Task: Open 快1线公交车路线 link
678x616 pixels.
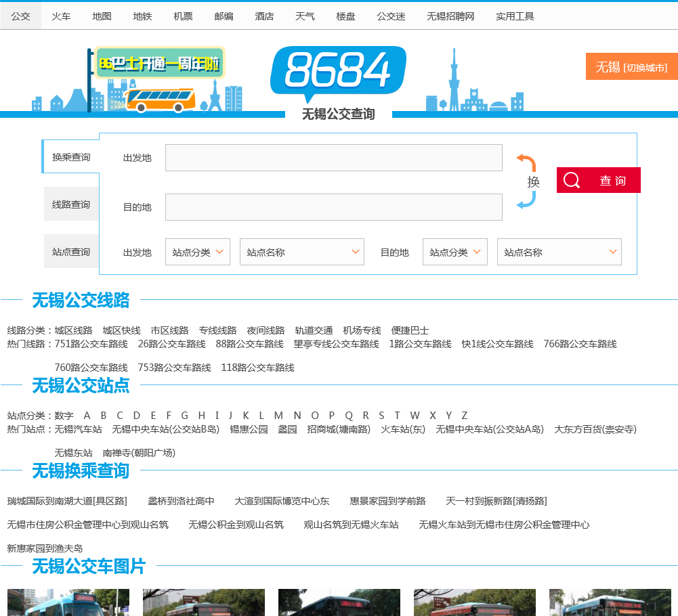Action: pos(497,344)
